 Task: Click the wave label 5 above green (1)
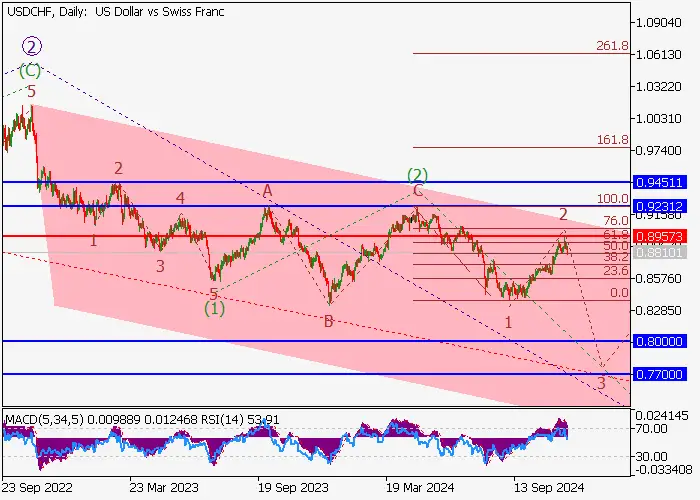[213, 294]
